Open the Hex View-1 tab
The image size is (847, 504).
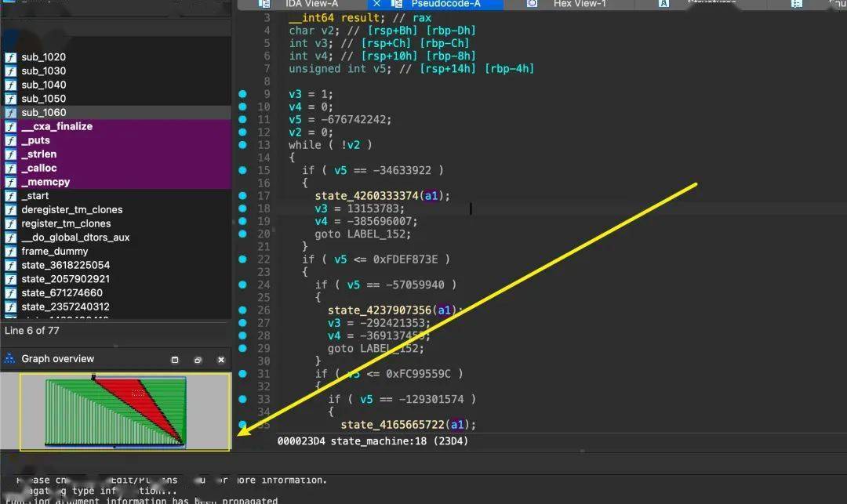click(x=580, y=4)
